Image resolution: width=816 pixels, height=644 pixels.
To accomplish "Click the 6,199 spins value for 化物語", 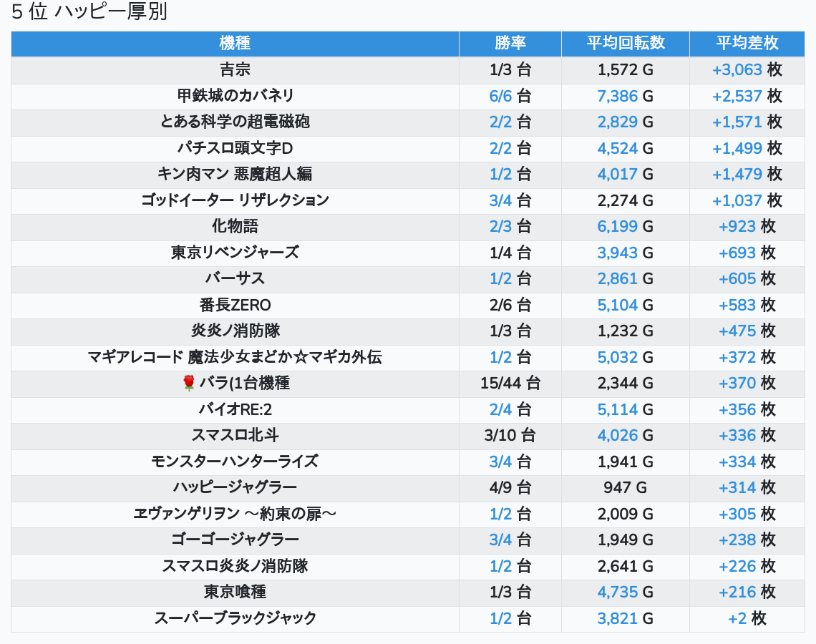I will click(617, 226).
